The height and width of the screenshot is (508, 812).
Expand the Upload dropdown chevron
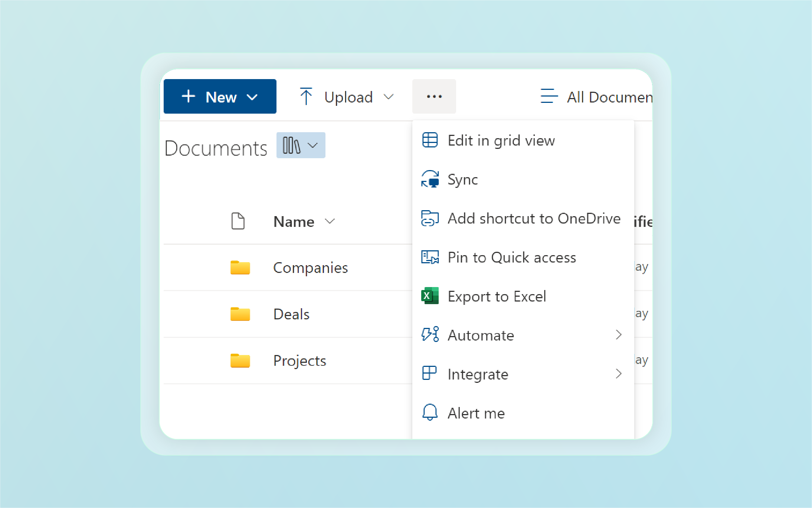coord(389,97)
